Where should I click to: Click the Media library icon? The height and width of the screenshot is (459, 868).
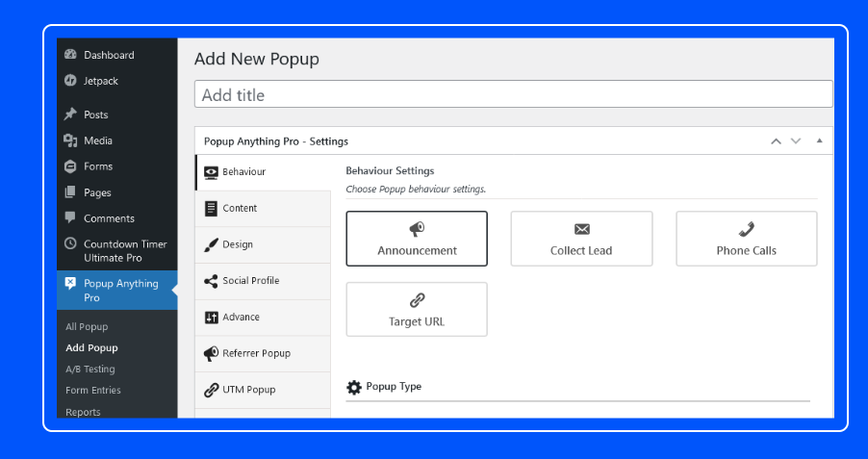[x=70, y=140]
